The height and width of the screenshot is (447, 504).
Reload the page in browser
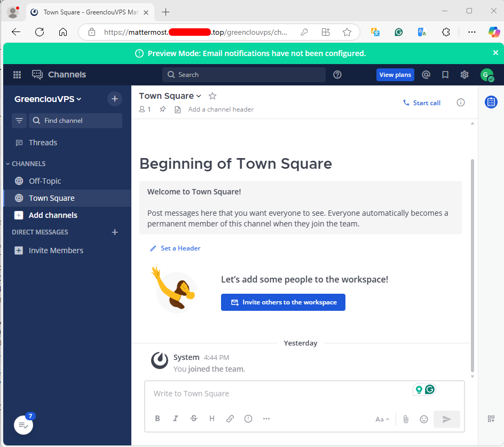(40, 32)
